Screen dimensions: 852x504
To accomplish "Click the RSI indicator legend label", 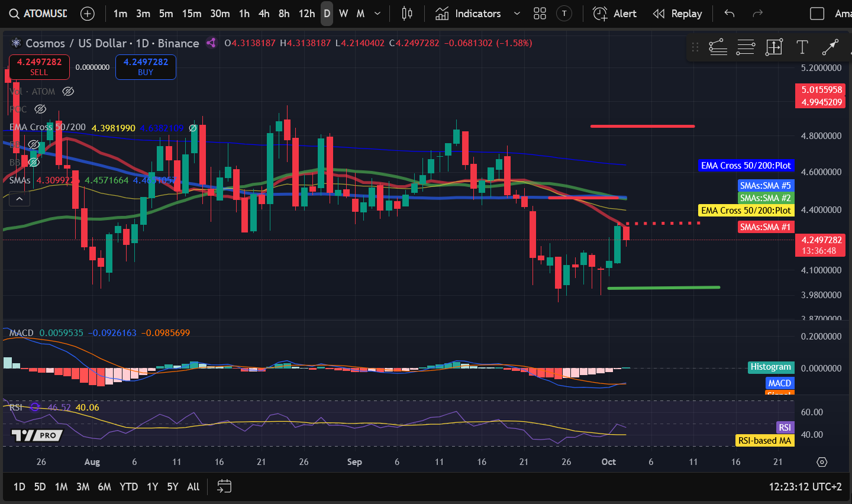I will point(16,407).
